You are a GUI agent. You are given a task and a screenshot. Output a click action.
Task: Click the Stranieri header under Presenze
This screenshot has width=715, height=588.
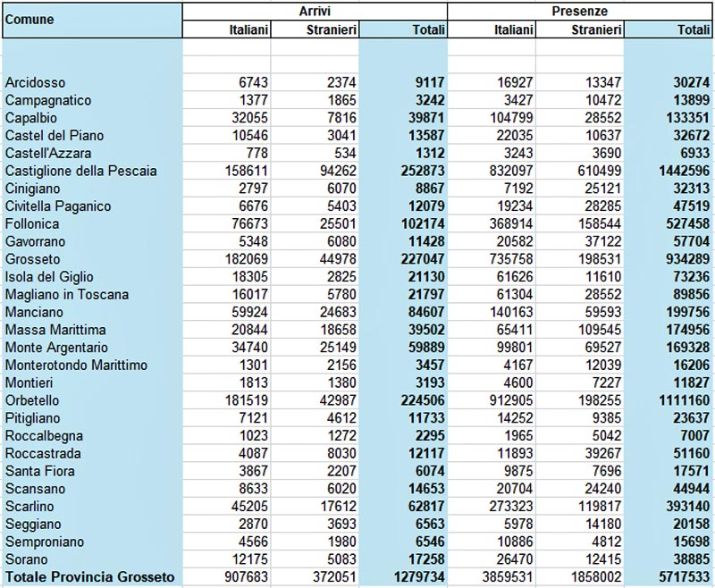596,29
